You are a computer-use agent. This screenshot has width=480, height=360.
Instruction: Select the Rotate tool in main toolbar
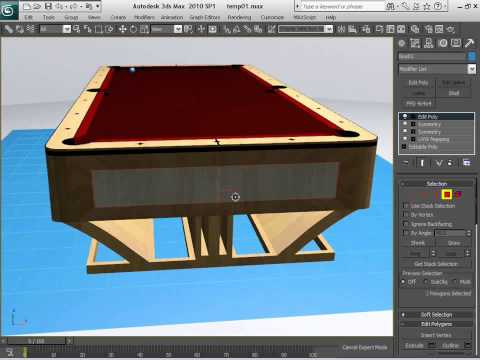(133, 29)
